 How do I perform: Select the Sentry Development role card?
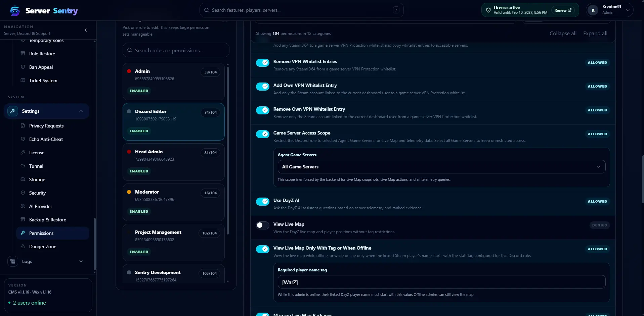tap(174, 274)
